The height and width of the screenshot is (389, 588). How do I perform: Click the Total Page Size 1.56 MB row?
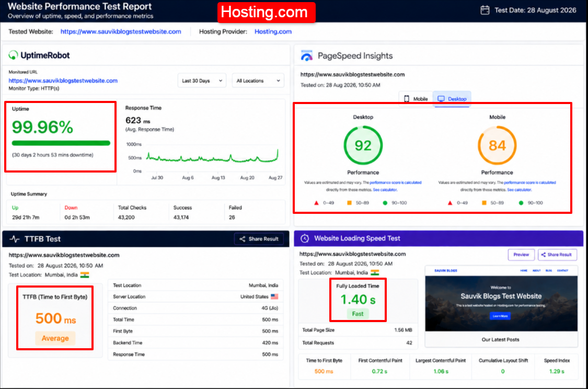coord(358,330)
